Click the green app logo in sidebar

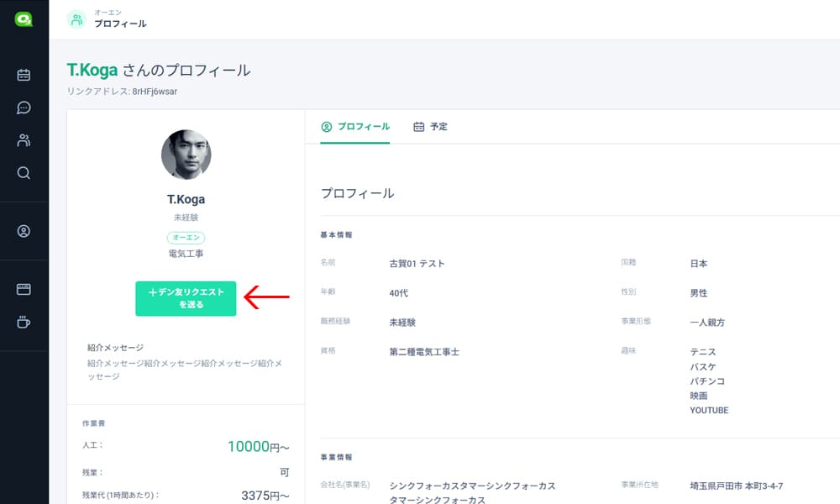tap(24, 19)
